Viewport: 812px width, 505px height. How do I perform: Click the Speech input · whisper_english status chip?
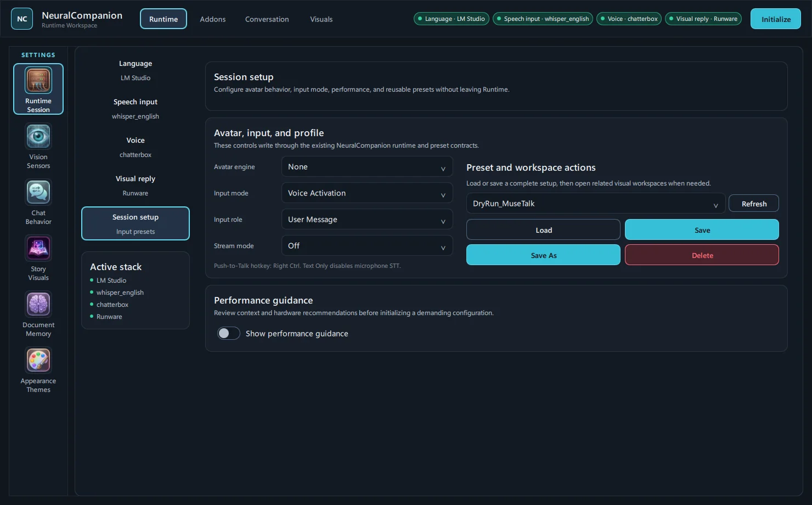click(543, 19)
